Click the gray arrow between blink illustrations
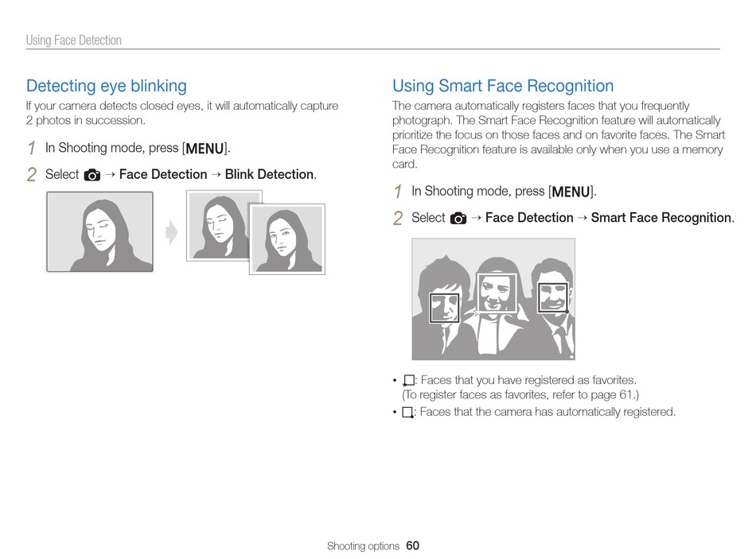This screenshot has height=559, width=756. (x=171, y=233)
